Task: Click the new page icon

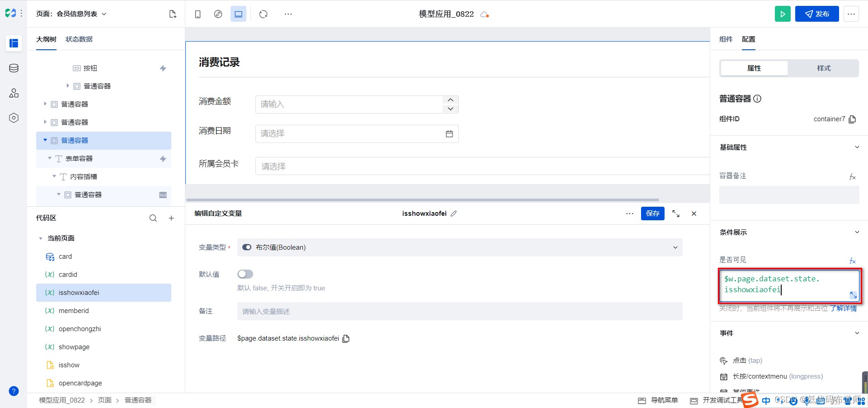Action: click(173, 14)
